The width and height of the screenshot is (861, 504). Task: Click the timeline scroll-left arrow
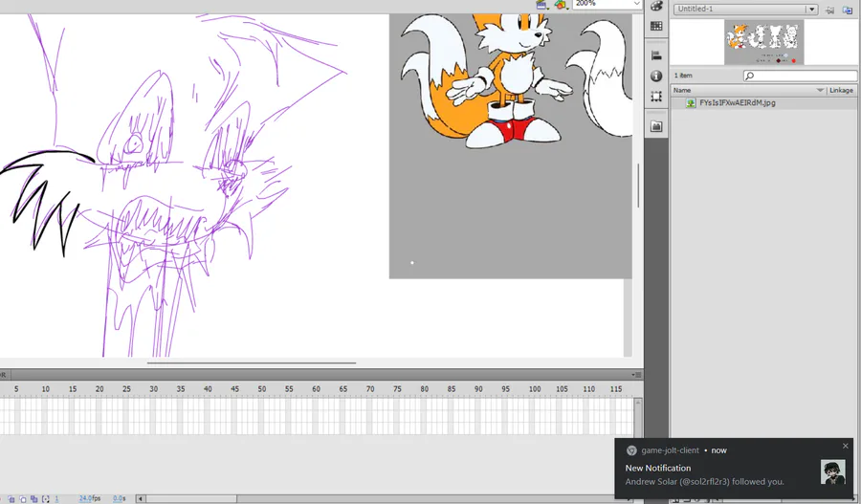click(x=141, y=498)
